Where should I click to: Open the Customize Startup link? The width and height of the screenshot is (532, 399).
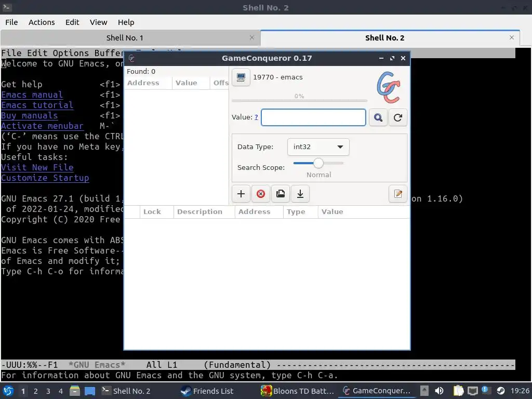(45, 178)
